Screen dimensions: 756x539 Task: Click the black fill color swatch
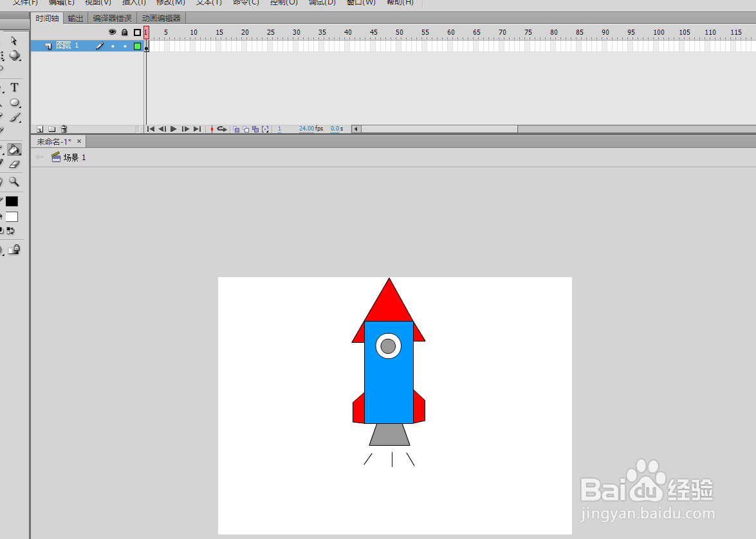point(12,201)
